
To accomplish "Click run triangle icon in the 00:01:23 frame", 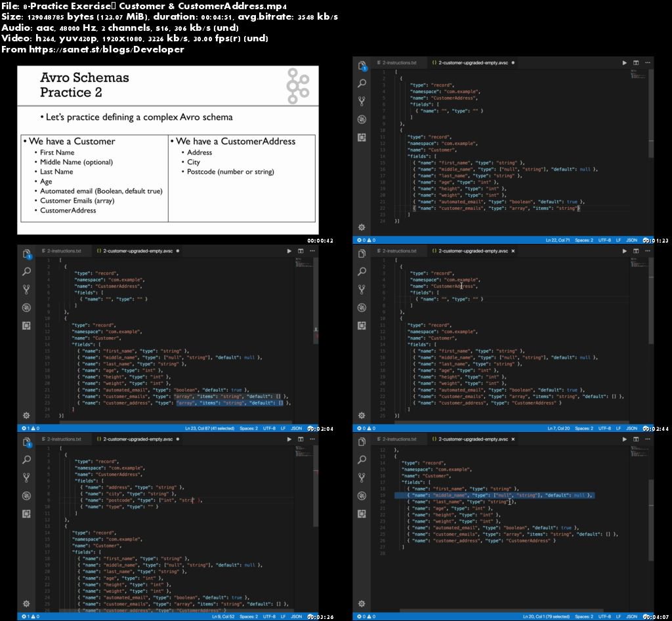I will 625,62.
